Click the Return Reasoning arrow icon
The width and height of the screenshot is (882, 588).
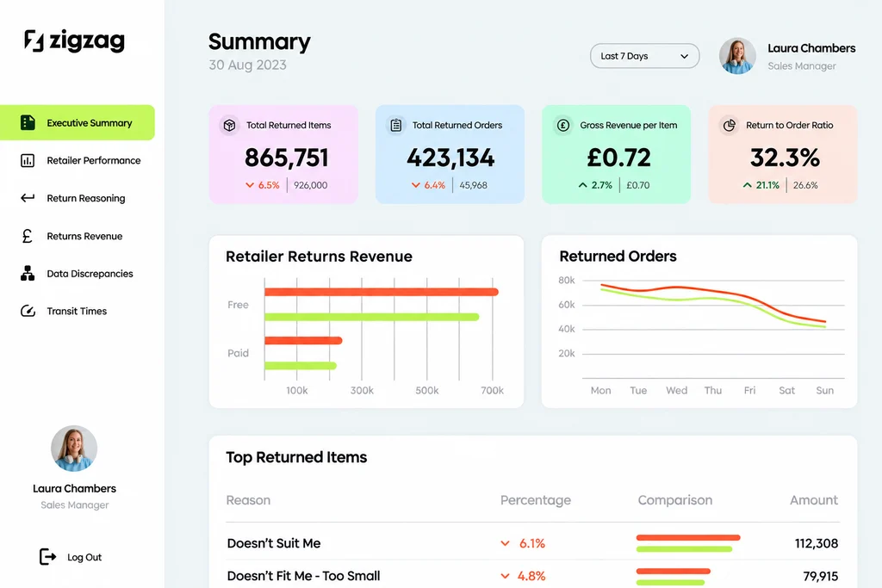(x=28, y=198)
